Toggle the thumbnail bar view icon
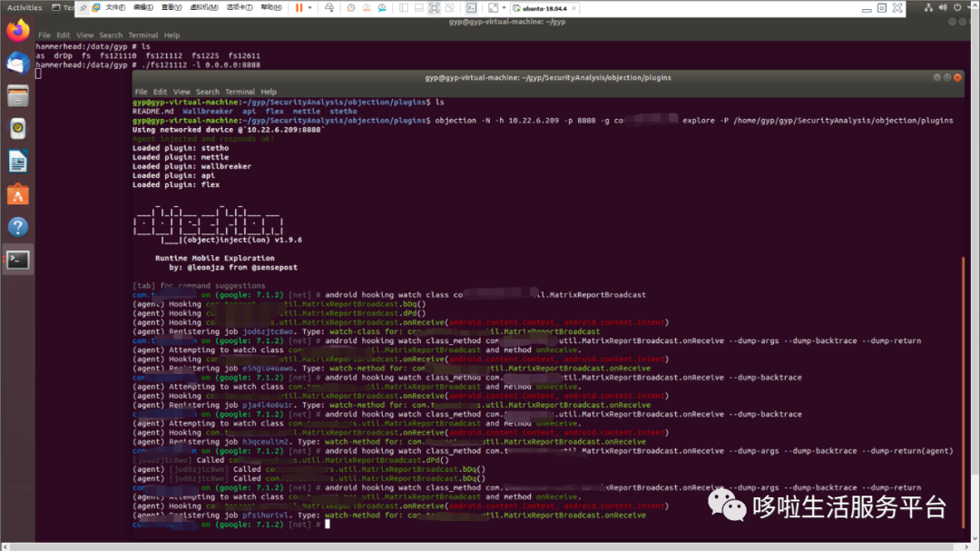This screenshot has height=551, width=980. pyautogui.click(x=418, y=8)
